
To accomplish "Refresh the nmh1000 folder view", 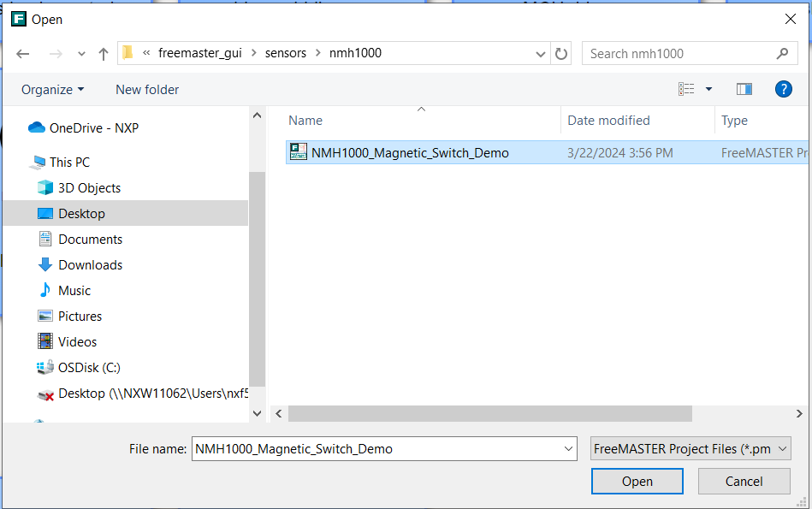I will pos(560,54).
